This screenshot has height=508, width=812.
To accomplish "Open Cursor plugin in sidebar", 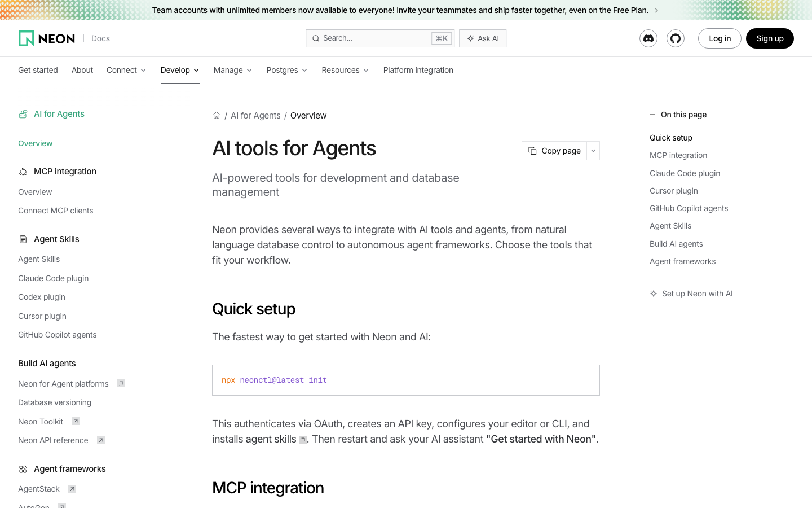I will (x=42, y=316).
